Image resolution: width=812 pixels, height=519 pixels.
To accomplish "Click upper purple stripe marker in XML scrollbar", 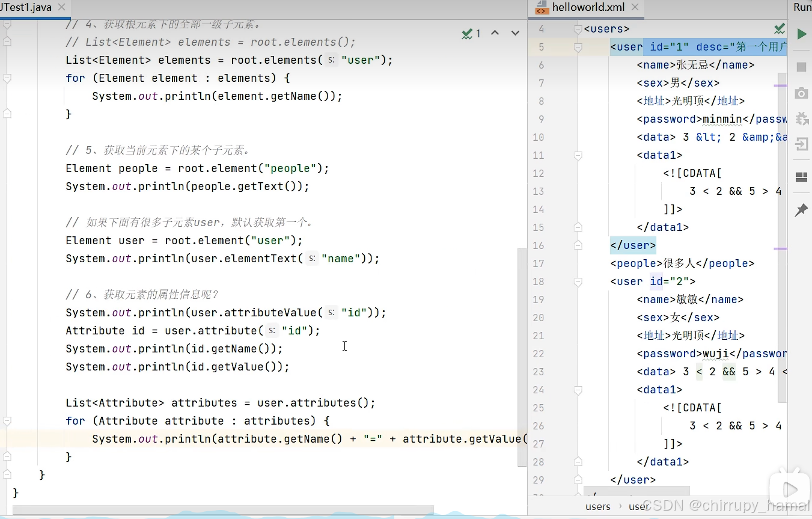I will pyautogui.click(x=780, y=86).
